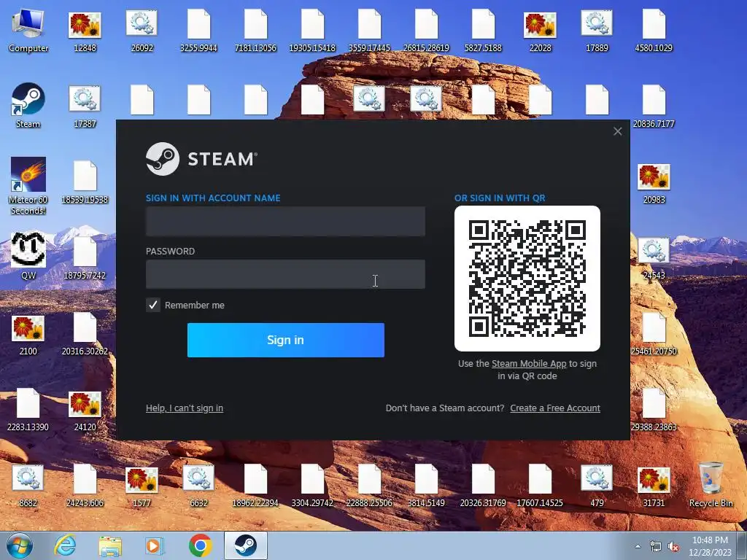Click the Steam sign-in QR code

tap(527, 279)
